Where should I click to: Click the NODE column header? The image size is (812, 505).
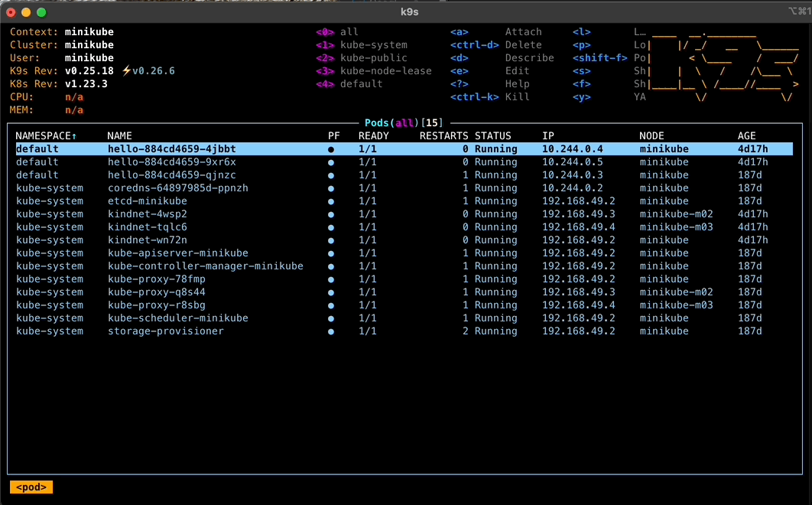(x=651, y=136)
